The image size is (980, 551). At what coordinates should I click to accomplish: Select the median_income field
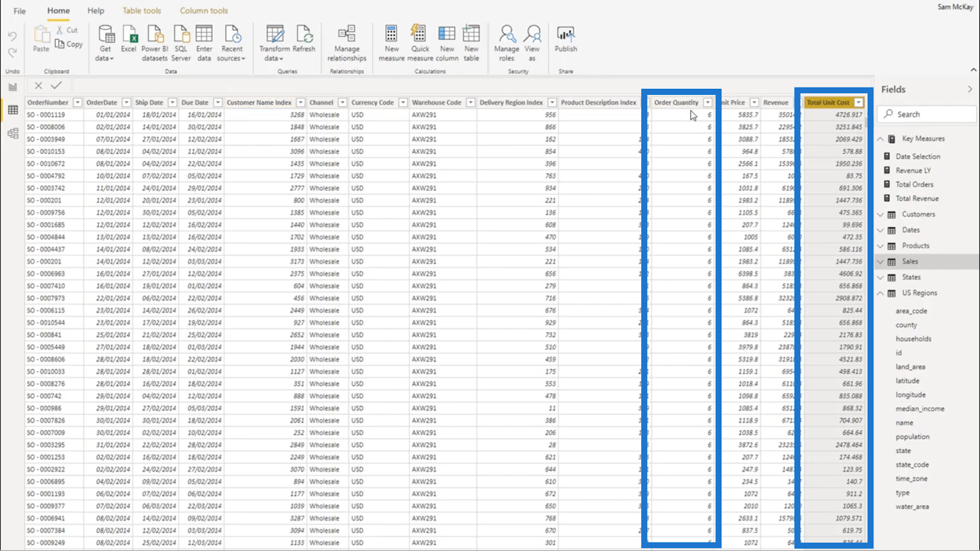[920, 409]
